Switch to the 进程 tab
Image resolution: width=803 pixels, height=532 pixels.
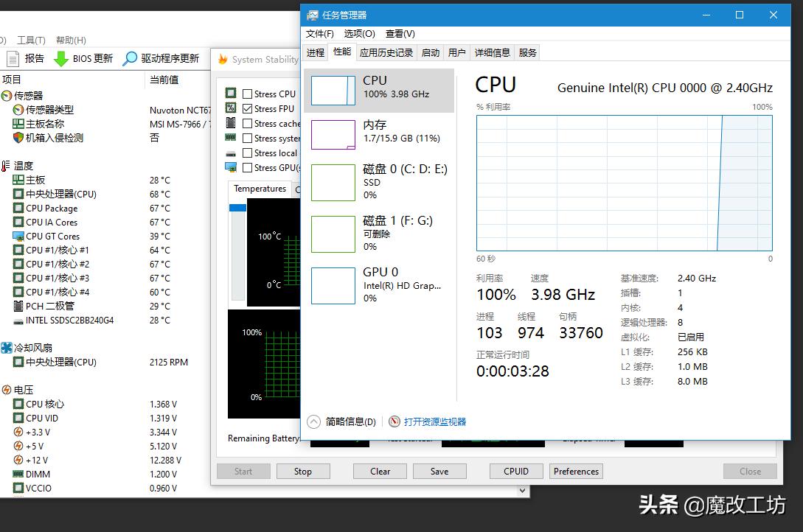pos(315,52)
